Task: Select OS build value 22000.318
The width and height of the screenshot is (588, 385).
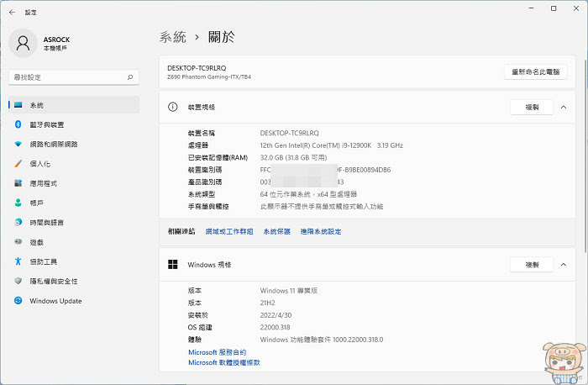Action: point(275,327)
